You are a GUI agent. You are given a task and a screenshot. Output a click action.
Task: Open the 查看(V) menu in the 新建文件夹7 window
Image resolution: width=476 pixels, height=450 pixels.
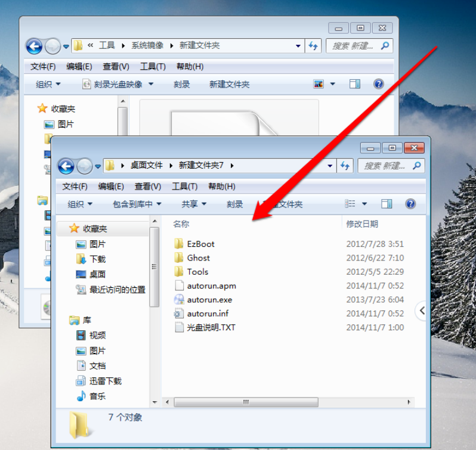pyautogui.click(x=147, y=187)
